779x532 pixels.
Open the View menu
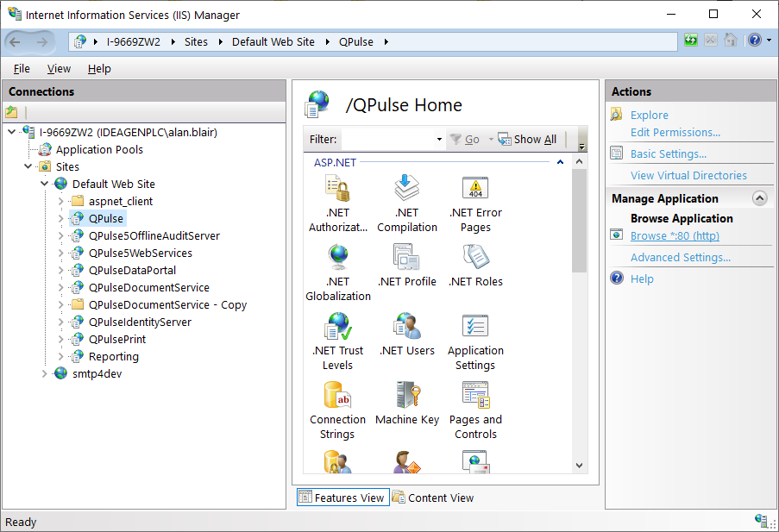pos(59,69)
